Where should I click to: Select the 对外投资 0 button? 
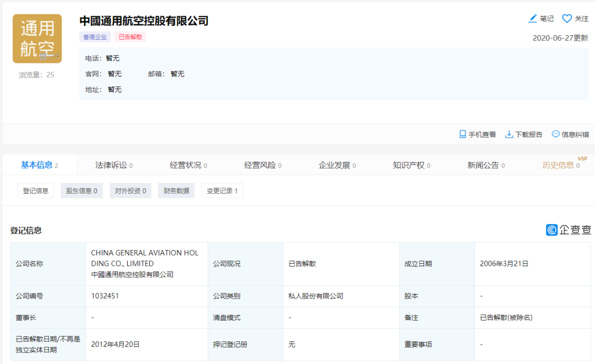point(130,191)
